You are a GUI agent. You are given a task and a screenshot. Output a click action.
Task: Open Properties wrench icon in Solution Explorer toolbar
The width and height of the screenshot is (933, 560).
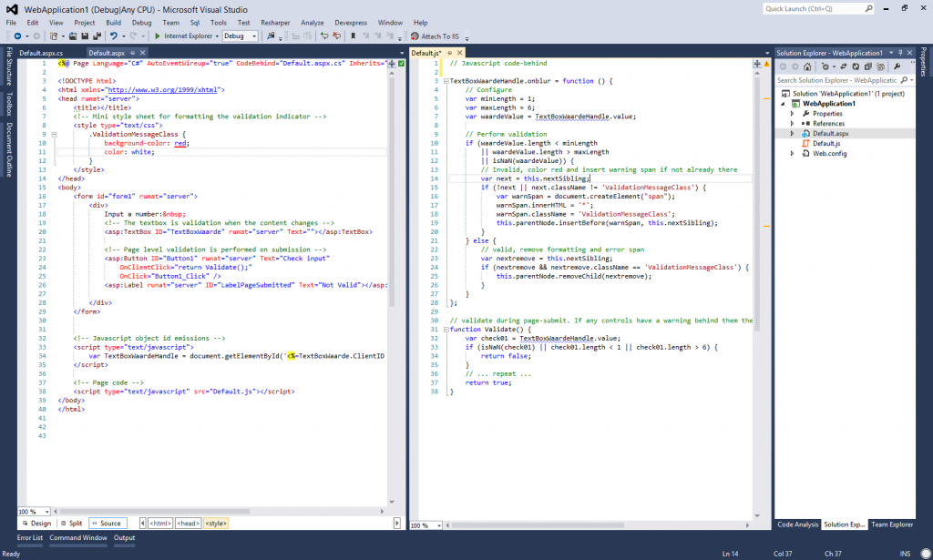(x=897, y=66)
